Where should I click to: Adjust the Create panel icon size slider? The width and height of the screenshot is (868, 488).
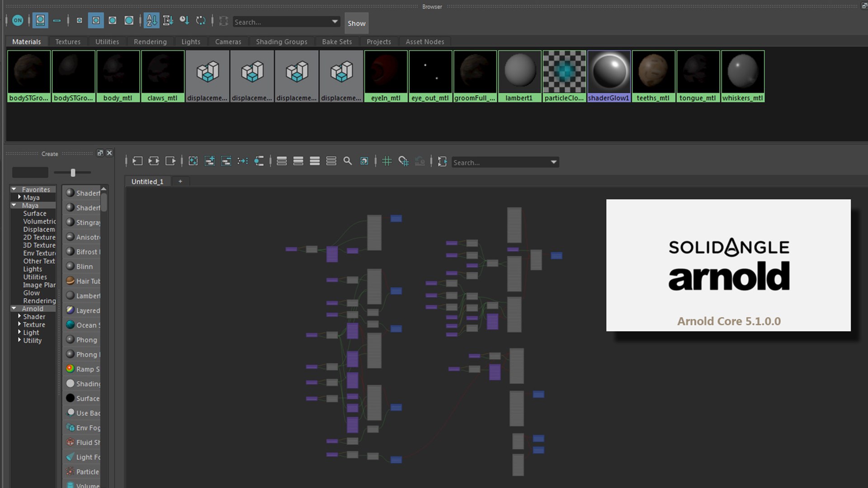73,172
